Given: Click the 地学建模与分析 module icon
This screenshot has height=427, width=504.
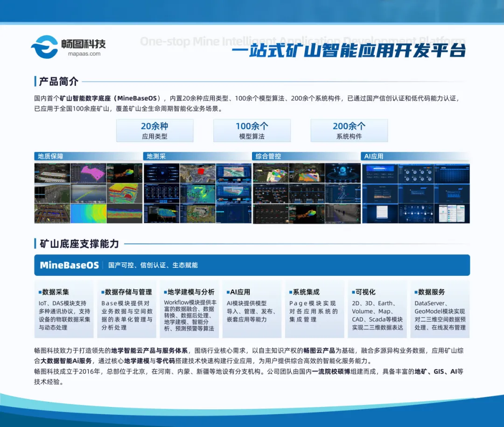Looking at the screenshot, I should pos(165,292).
